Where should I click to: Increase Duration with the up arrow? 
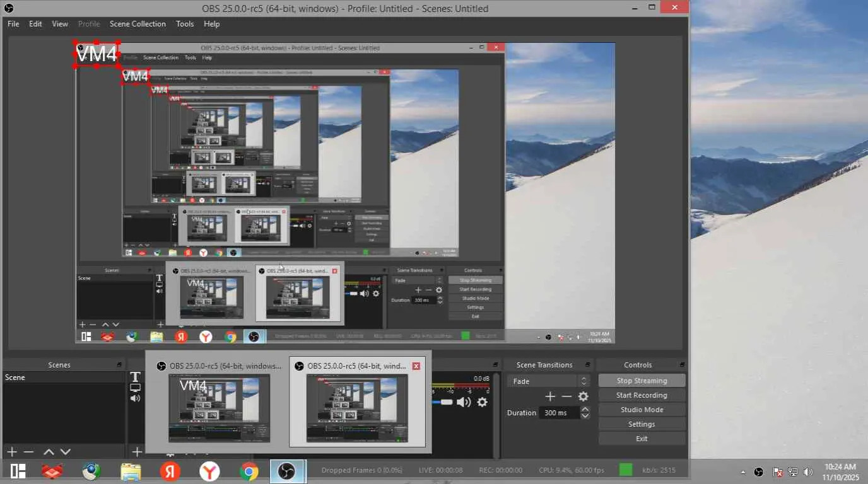coord(585,410)
